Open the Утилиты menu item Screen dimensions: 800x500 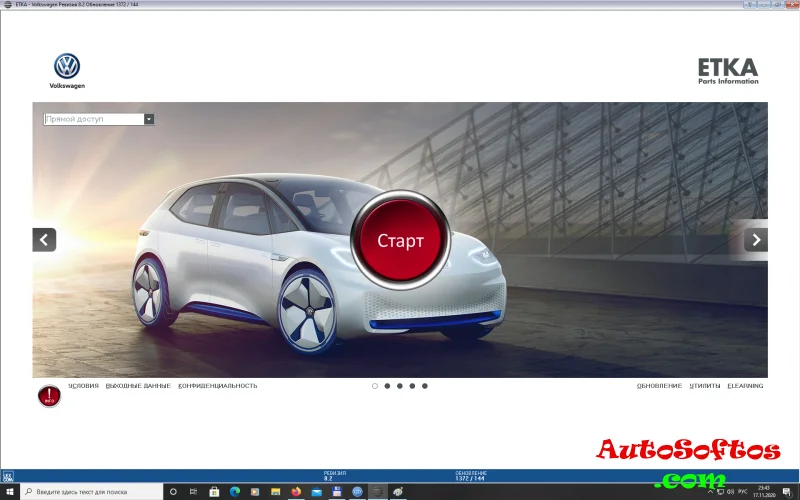[704, 386]
